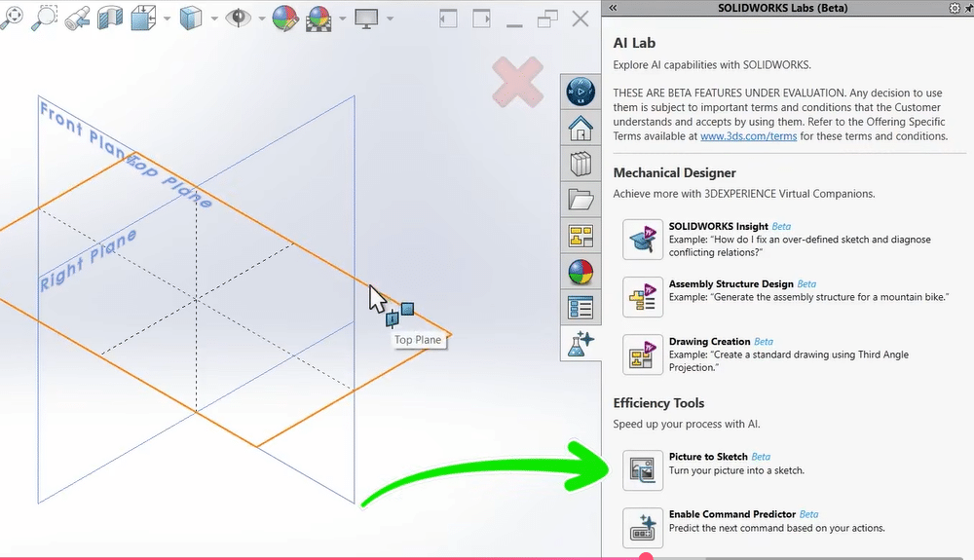
Task: Click the Assembly Structure Design title
Action: pyautogui.click(x=731, y=283)
